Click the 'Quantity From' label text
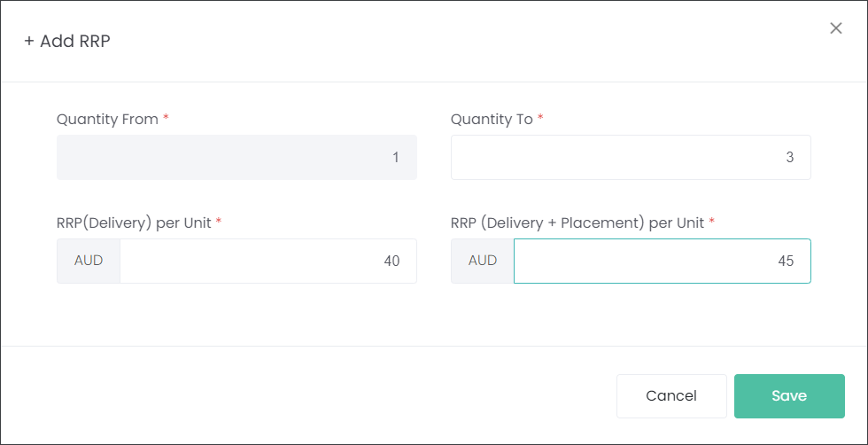This screenshot has height=445, width=868. click(x=107, y=119)
